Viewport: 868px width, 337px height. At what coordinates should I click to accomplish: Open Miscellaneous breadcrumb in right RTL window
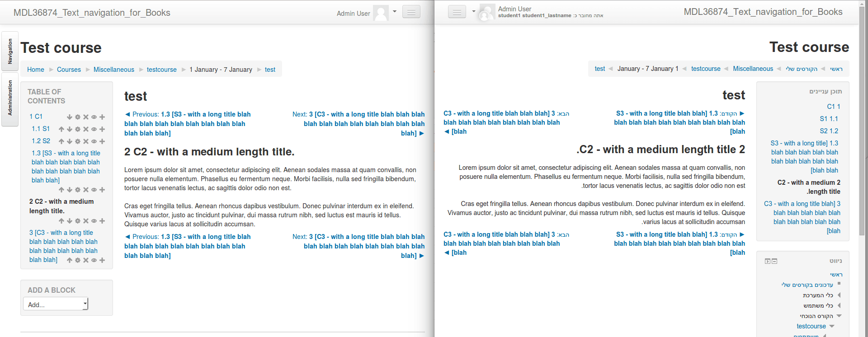(753, 69)
